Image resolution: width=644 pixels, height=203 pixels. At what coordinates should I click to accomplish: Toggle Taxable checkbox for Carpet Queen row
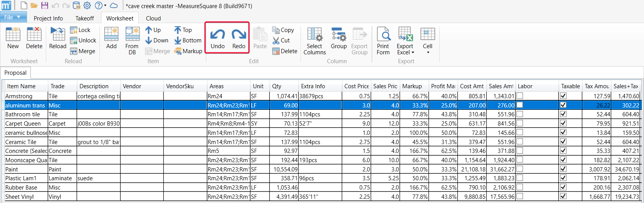563,123
